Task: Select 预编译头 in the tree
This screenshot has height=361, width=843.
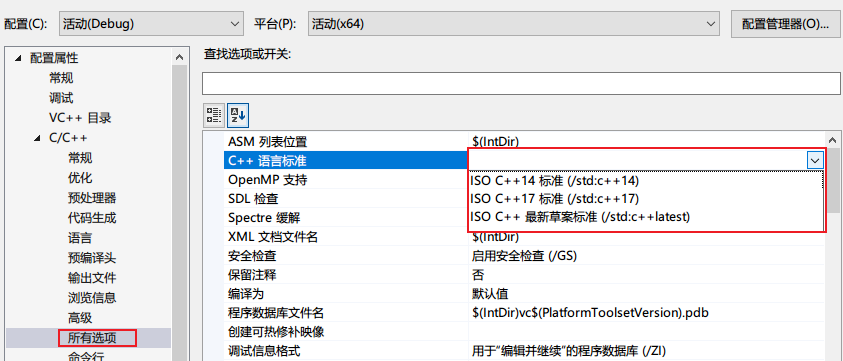Action: point(92,258)
